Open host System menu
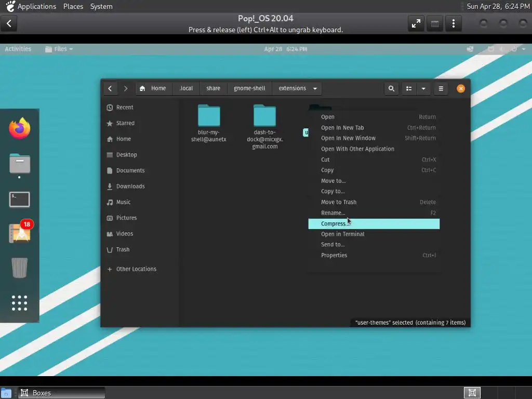The width and height of the screenshot is (532, 399). [101, 6]
